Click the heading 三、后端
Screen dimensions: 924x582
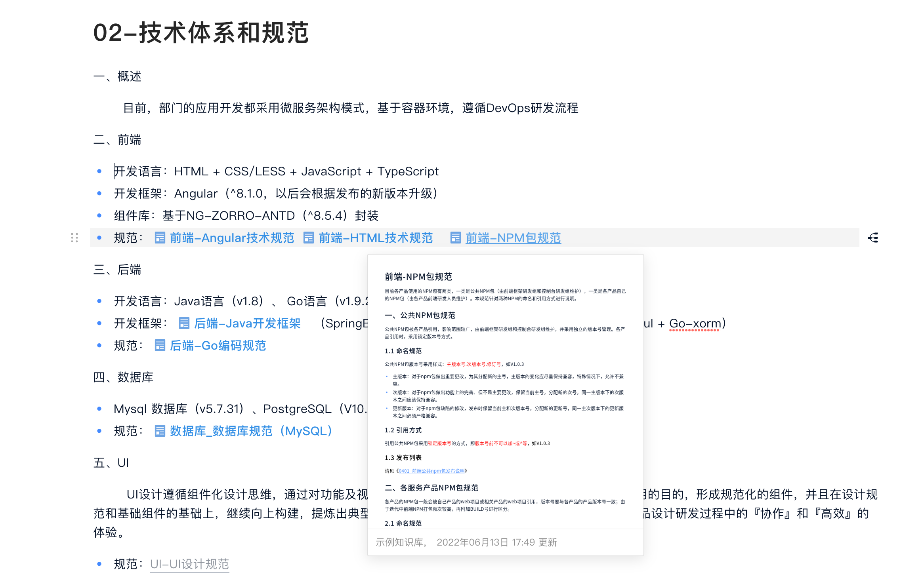(x=117, y=269)
